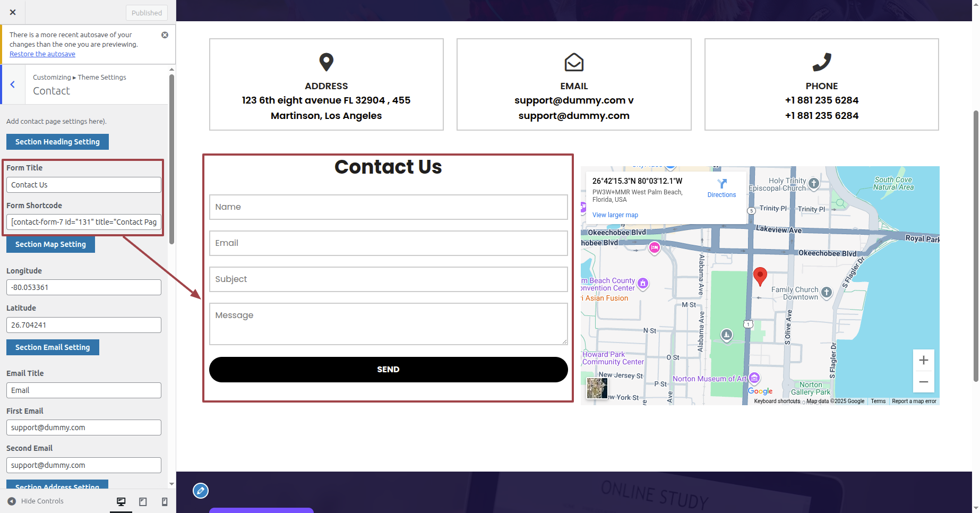
Task: Click the Longitude input field
Action: pyautogui.click(x=83, y=287)
